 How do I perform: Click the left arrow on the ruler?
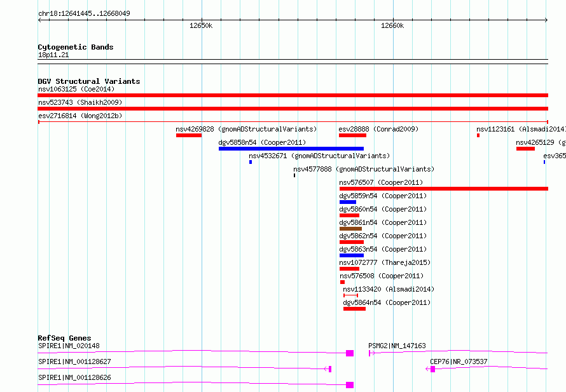click(39, 20)
